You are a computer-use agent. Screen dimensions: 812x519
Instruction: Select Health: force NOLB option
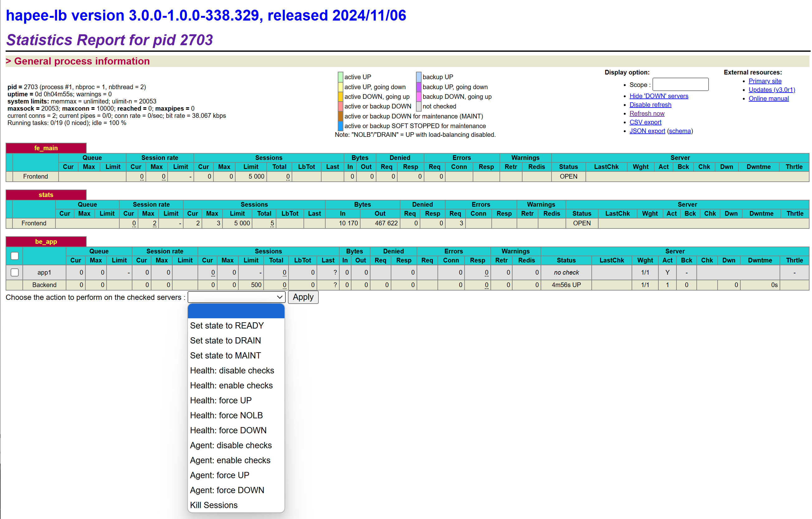[236, 416]
